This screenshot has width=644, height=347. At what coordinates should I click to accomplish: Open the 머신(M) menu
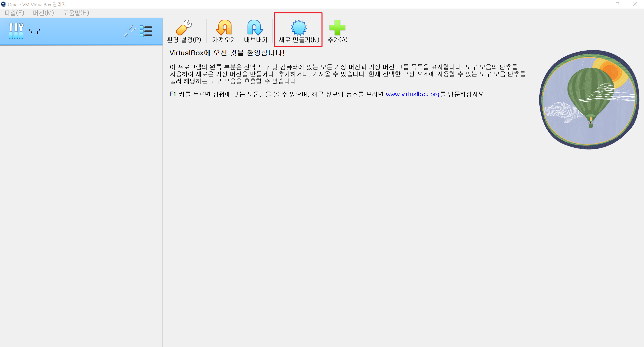click(x=43, y=13)
